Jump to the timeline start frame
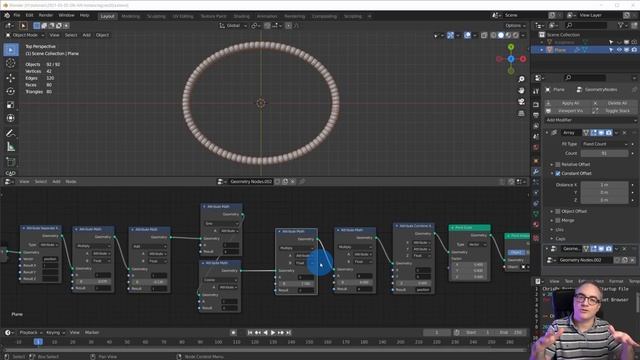Image resolution: width=640 pixels, height=360 pixels. pos(250,333)
